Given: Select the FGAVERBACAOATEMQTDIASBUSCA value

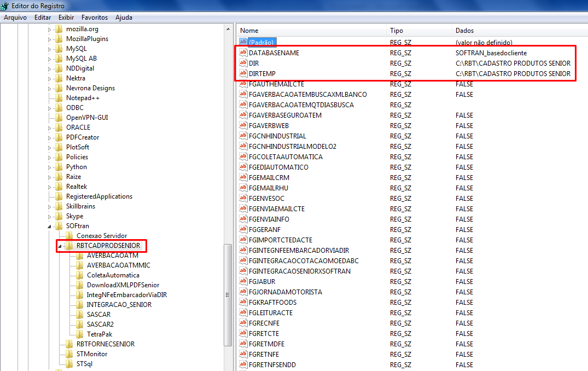Looking at the screenshot, I should point(301,105).
